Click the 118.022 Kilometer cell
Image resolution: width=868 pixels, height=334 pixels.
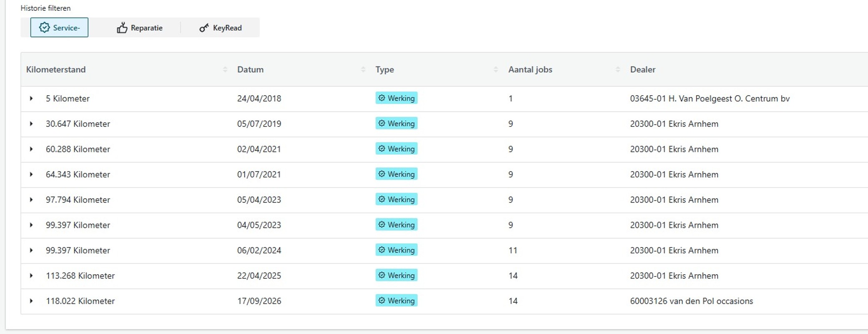80,301
